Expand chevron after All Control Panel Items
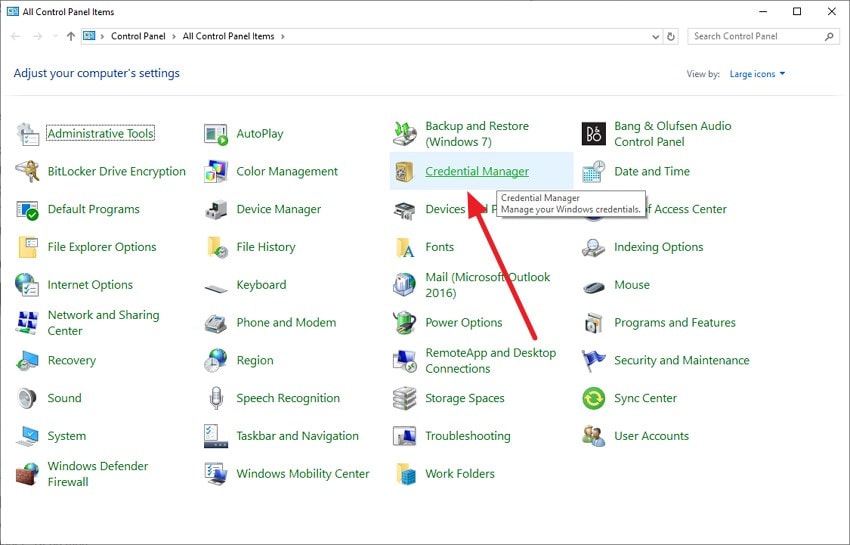The width and height of the screenshot is (850, 545). 282,36
